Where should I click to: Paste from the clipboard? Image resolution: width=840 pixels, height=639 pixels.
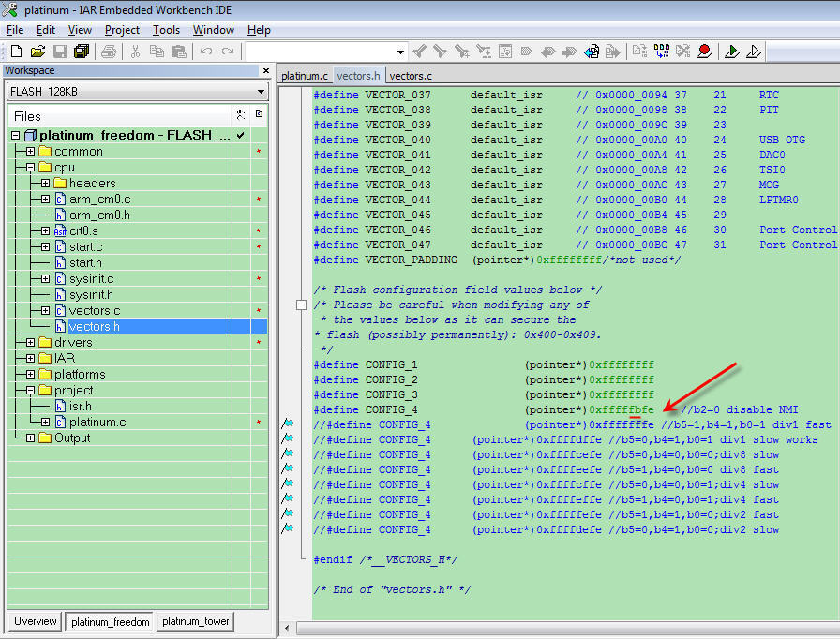click(x=178, y=52)
